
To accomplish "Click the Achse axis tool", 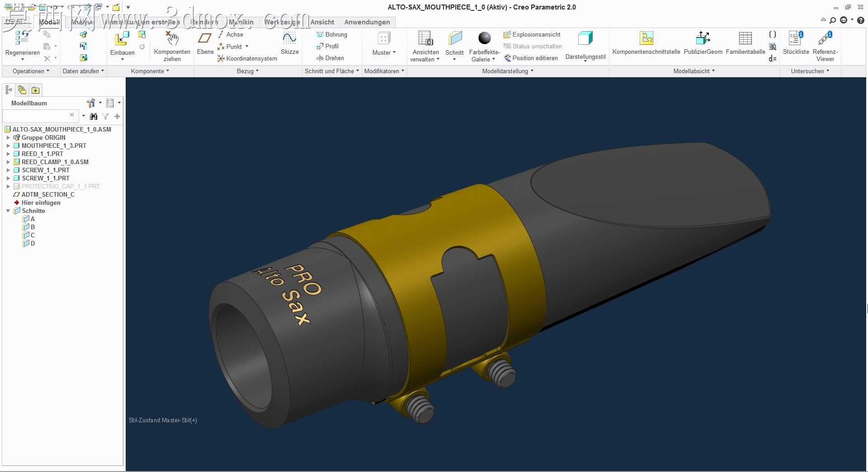I will (x=230, y=34).
